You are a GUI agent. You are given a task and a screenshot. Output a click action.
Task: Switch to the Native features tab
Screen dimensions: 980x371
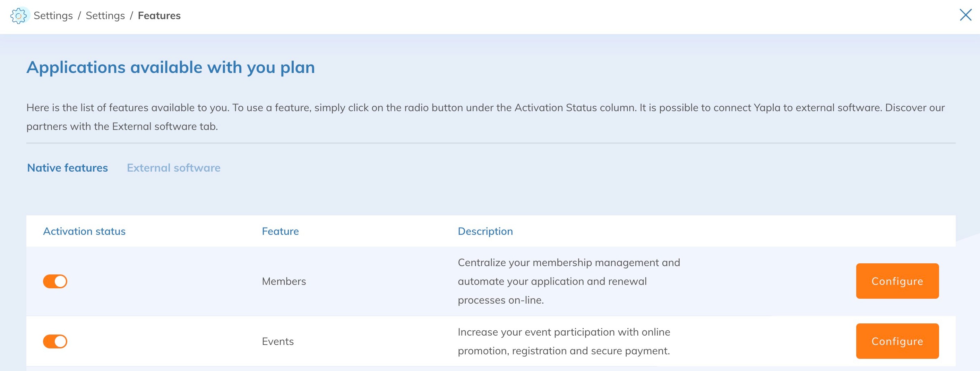[68, 167]
